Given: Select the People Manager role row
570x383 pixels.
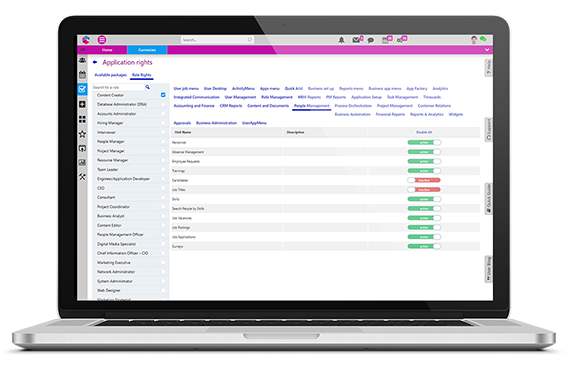Looking at the screenshot, I should click(130, 142).
